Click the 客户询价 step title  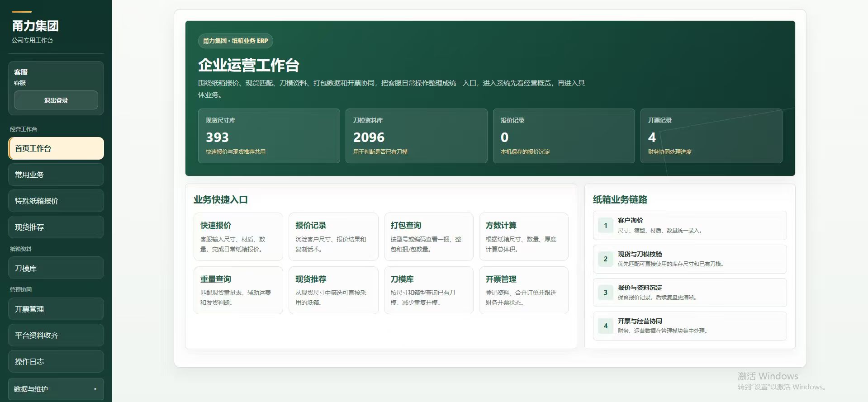point(631,220)
